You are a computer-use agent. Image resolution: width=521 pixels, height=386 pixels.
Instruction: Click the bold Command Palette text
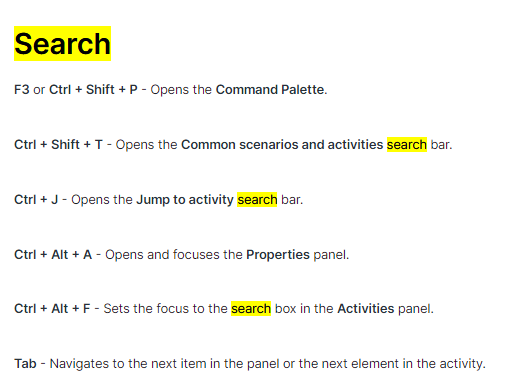pos(270,90)
